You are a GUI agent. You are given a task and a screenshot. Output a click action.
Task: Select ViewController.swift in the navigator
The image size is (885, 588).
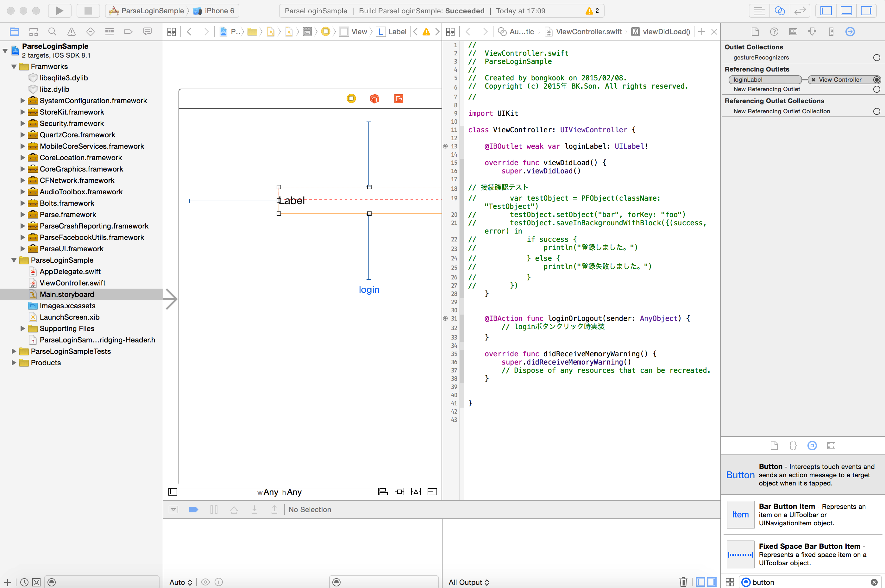pos(72,283)
